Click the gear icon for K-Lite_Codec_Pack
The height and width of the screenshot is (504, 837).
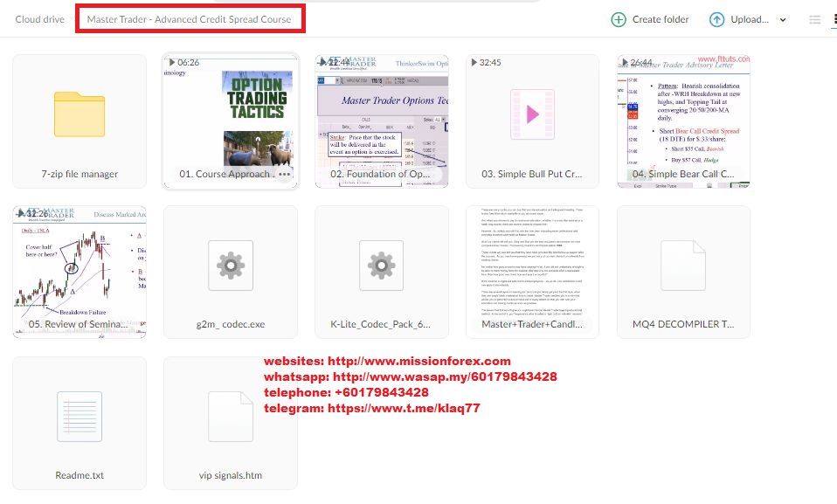click(382, 266)
